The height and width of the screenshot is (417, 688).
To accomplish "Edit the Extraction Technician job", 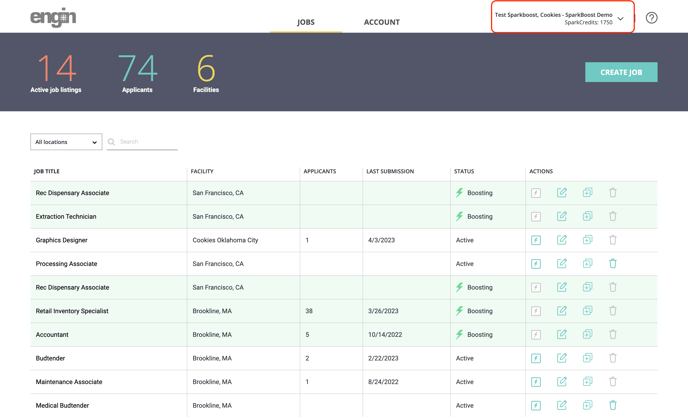I will [x=562, y=216].
